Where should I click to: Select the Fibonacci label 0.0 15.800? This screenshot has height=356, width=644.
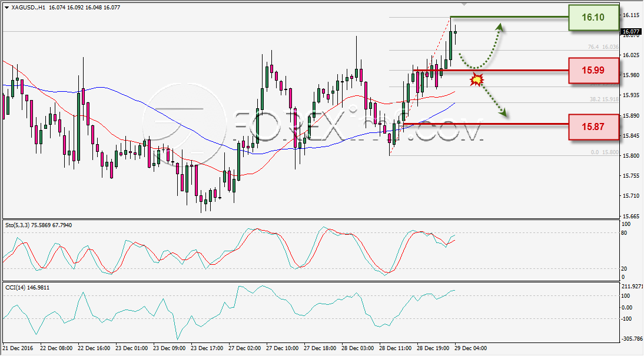pyautogui.click(x=605, y=152)
